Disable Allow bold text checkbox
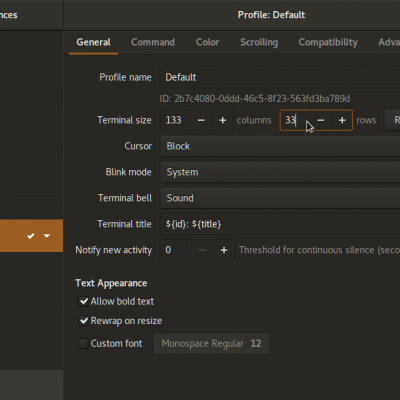The height and width of the screenshot is (400, 400). pyautogui.click(x=83, y=301)
